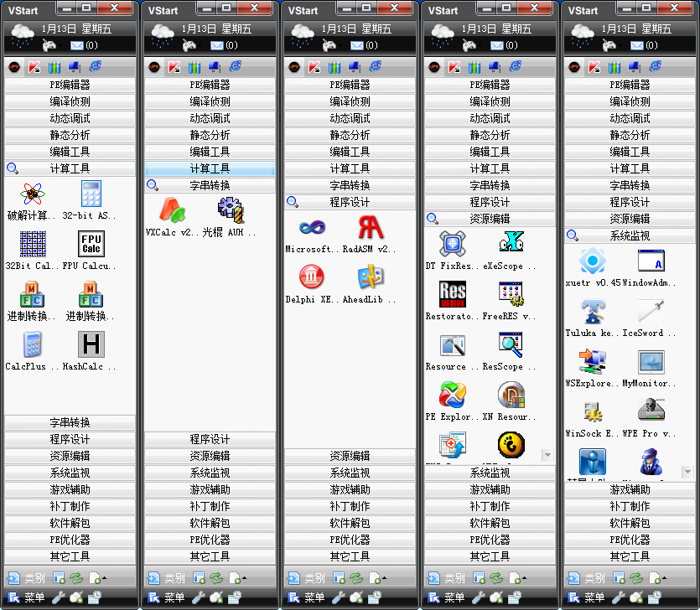This screenshot has width=700, height=610.
Task: Click red K icon in leftmost window toolbar
Action: [x=34, y=67]
